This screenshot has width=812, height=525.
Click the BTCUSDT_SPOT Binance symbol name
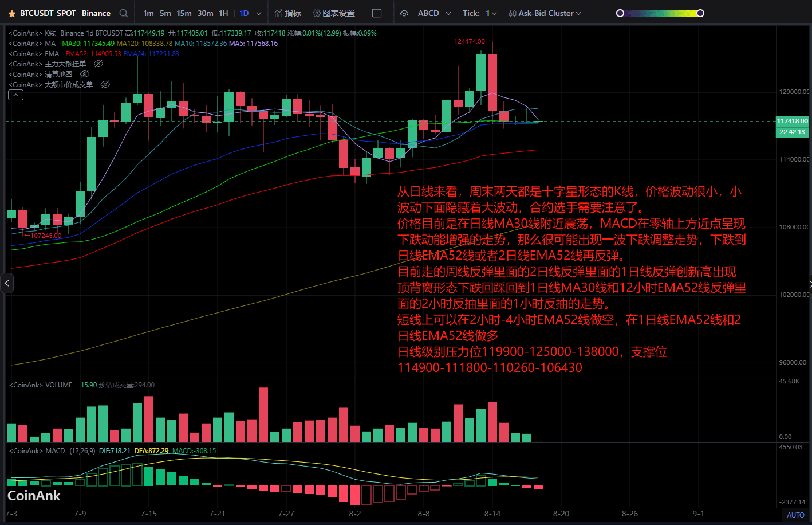coord(65,13)
